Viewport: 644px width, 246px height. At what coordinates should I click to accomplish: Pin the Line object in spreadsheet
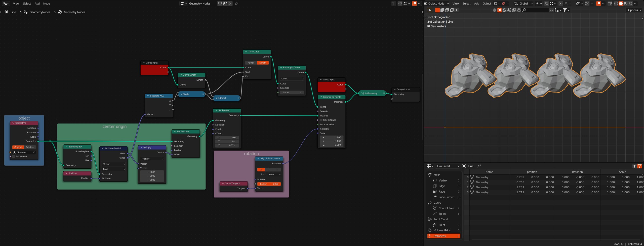pyautogui.click(x=479, y=166)
